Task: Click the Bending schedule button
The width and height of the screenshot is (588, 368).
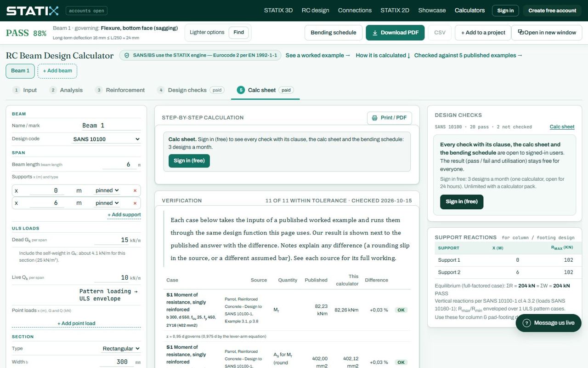Action: (334, 33)
